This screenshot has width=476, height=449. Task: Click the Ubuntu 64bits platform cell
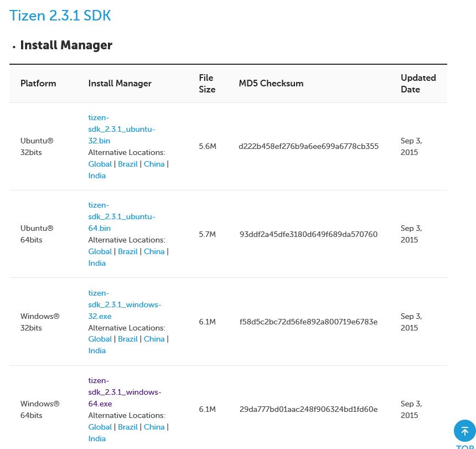[x=37, y=234]
